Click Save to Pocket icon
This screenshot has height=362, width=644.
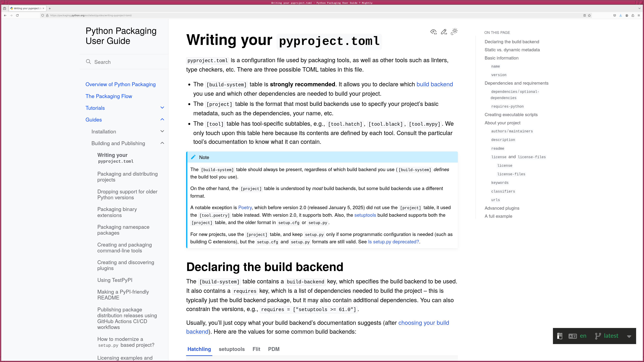pos(614,15)
